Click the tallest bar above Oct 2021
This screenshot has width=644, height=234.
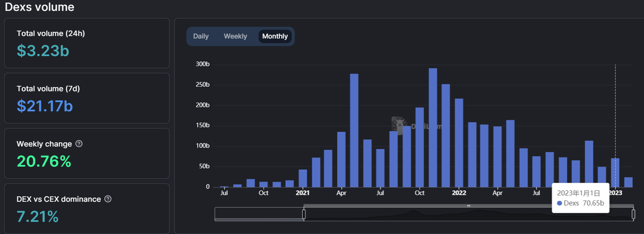point(433,128)
